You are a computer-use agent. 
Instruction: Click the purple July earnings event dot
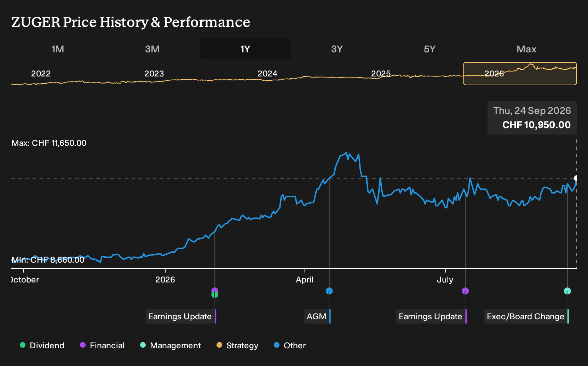pyautogui.click(x=465, y=291)
